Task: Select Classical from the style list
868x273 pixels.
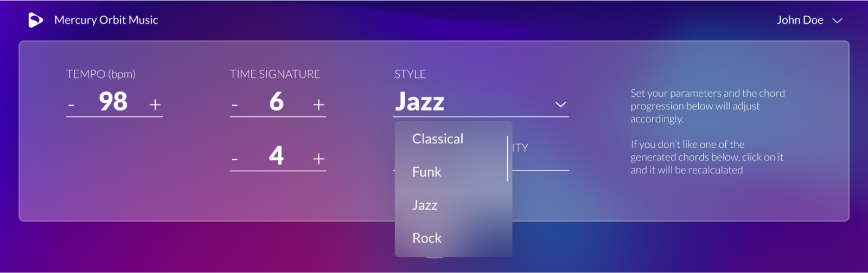Action: pos(438,139)
